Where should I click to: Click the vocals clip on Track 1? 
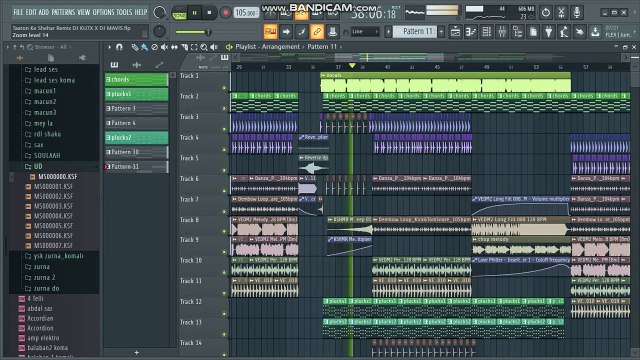pyautogui.click(x=445, y=83)
